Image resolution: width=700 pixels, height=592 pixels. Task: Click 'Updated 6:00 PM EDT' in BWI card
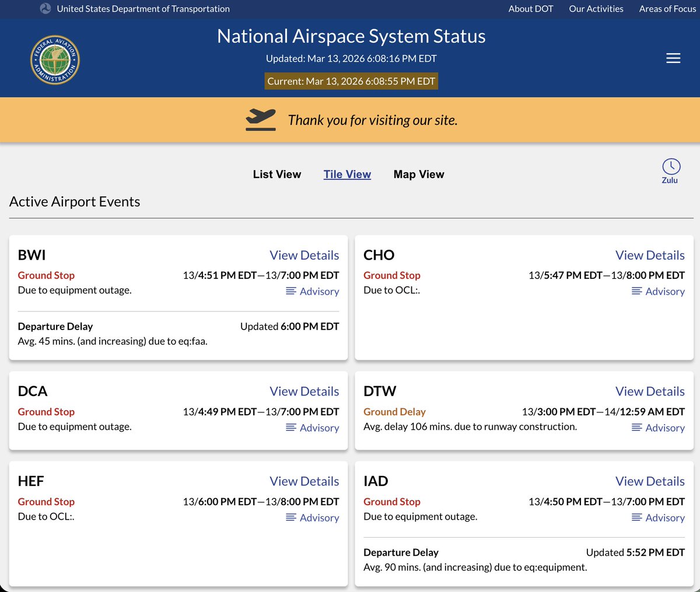click(289, 327)
